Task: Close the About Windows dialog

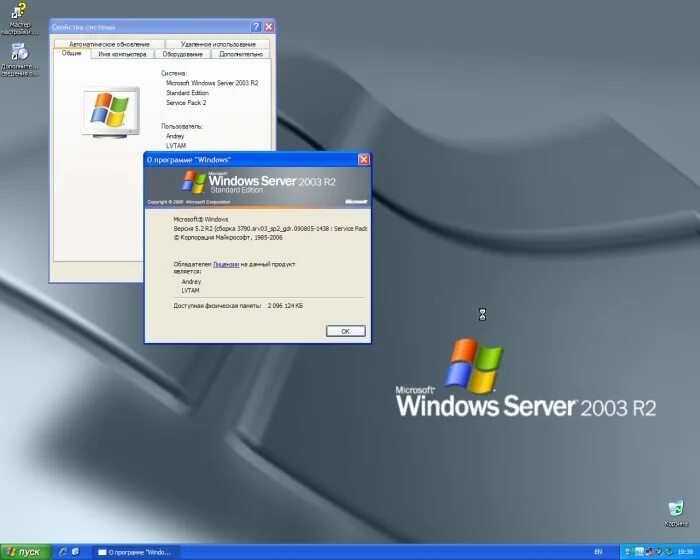Action: click(x=364, y=159)
